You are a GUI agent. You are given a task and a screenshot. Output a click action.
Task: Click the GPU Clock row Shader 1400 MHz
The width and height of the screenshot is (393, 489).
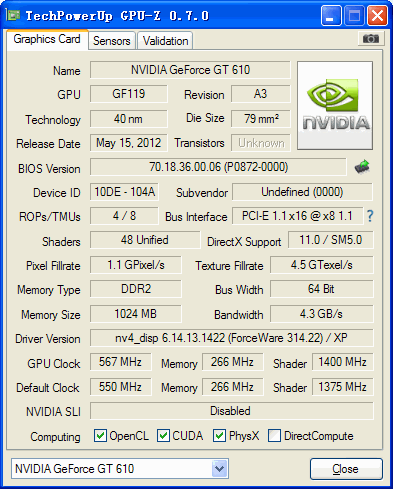coord(343,362)
